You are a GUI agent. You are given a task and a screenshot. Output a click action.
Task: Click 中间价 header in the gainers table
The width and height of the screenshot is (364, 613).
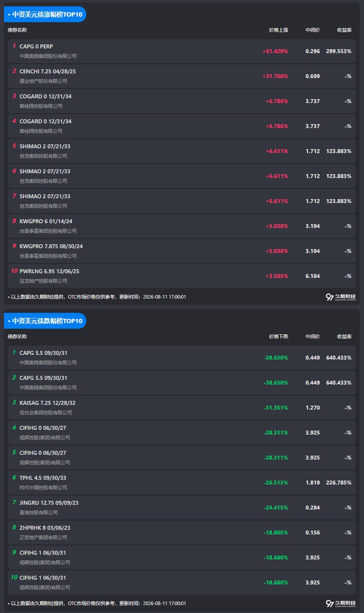click(313, 30)
